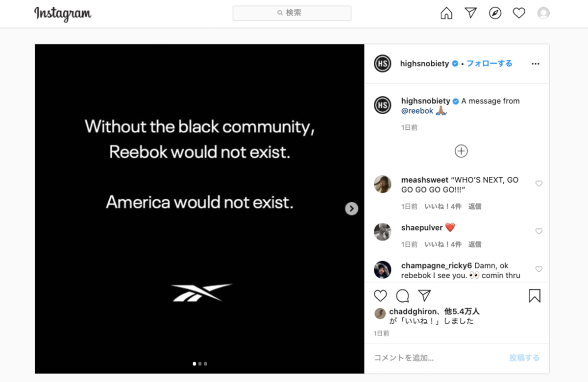Go to the Instagram home feed icon
Screen dimensions: 588x382
(x=446, y=13)
